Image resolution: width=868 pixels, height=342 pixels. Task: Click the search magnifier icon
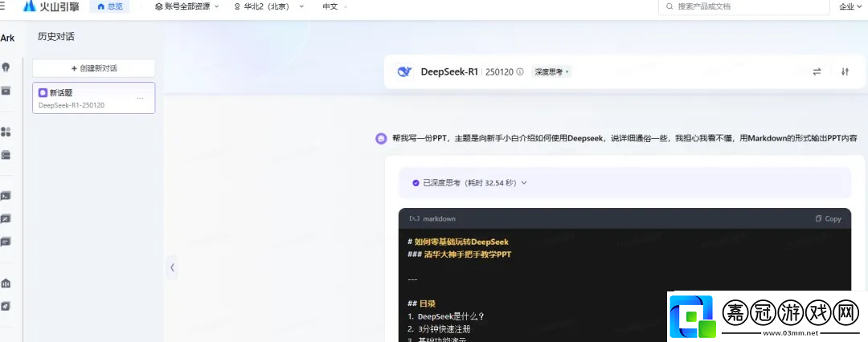click(670, 6)
